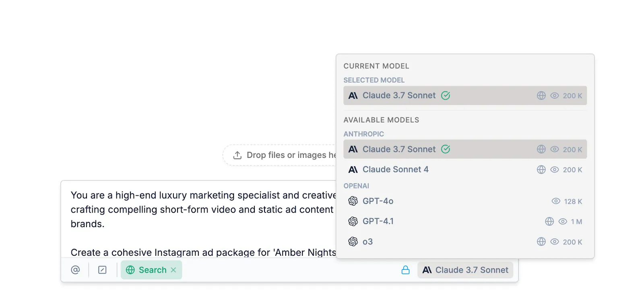This screenshot has height=292, width=644.
Task: Click eye icon on Anthropic Claude 3.7 Sonnet row
Action: pyautogui.click(x=555, y=149)
